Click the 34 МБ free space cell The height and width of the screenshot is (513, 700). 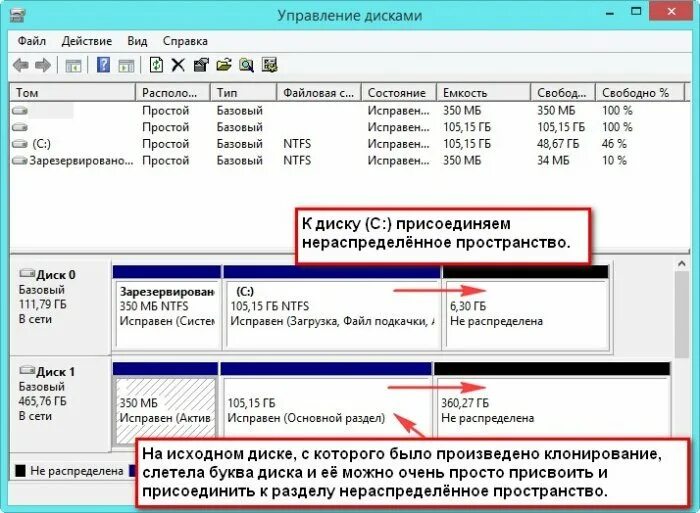[x=553, y=161]
